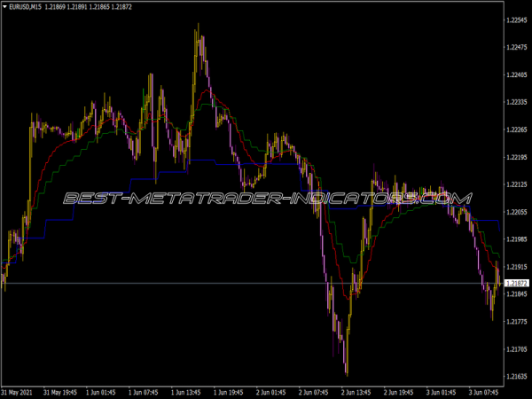The image size is (532, 399).
Task: Click the 1.22545 price scale label
Action: point(517,20)
